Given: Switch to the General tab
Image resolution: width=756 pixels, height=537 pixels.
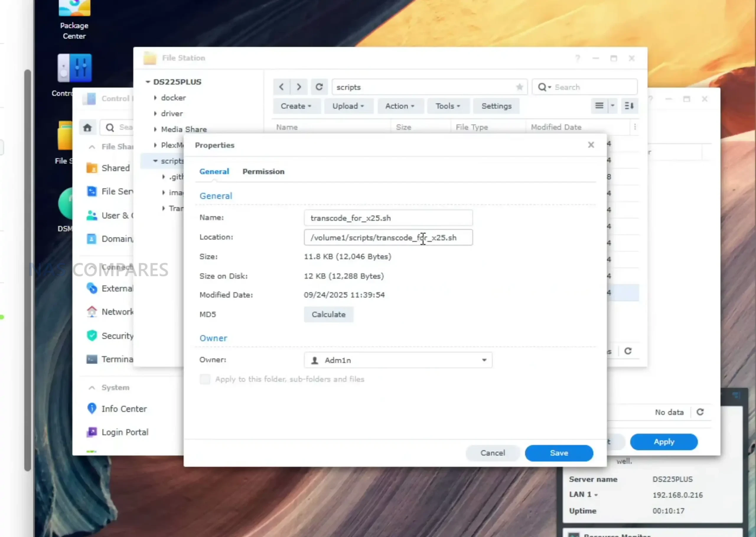Looking at the screenshot, I should 214,172.
